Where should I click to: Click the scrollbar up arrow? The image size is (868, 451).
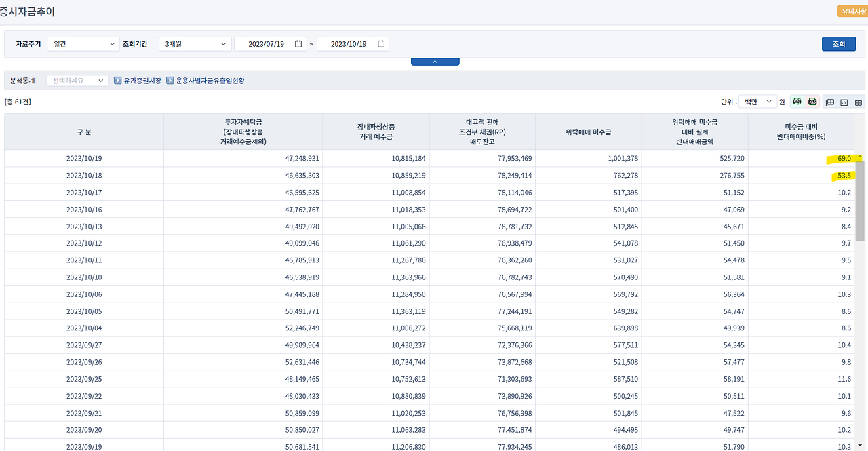[x=860, y=156]
